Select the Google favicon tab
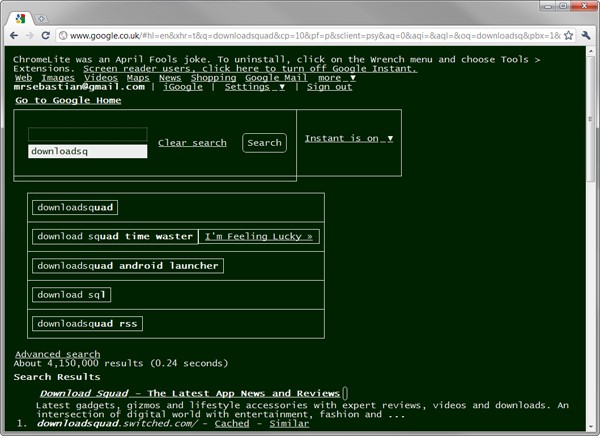The width and height of the screenshot is (600, 436). [20, 18]
